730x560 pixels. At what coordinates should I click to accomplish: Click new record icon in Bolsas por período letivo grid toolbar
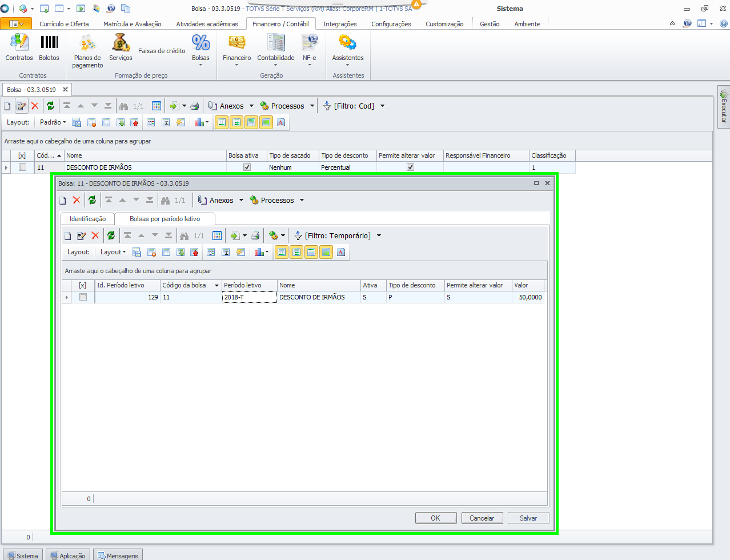(67, 235)
